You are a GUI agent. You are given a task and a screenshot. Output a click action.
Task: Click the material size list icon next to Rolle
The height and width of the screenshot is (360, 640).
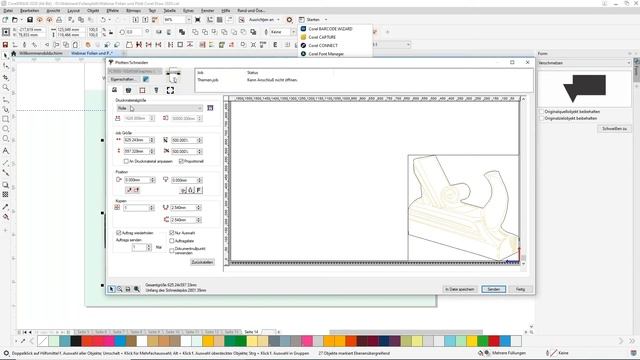click(210, 108)
